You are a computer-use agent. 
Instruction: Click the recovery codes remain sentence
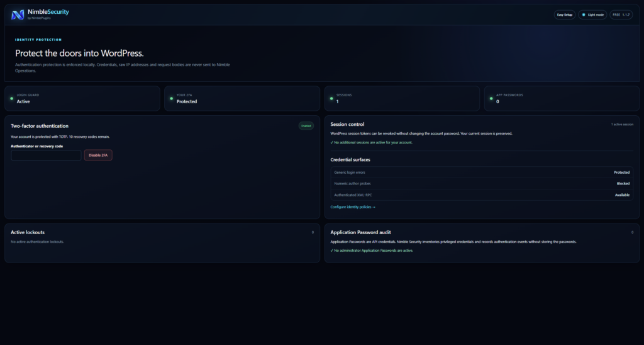click(60, 137)
